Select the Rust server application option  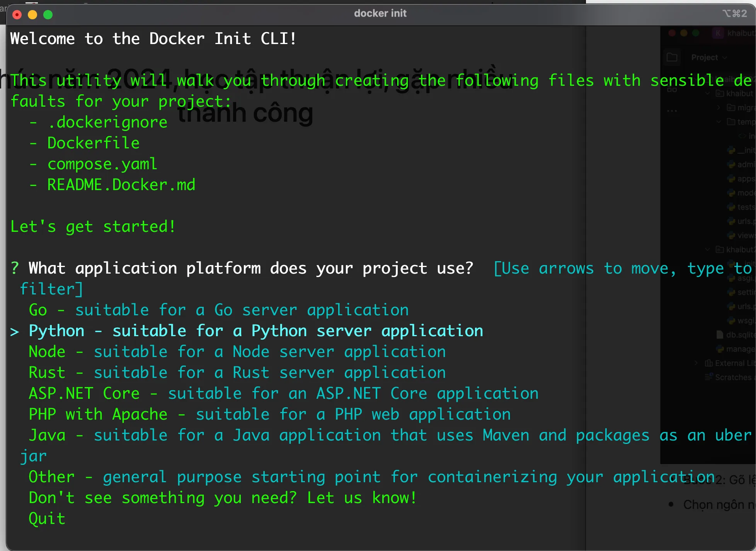[x=237, y=372]
